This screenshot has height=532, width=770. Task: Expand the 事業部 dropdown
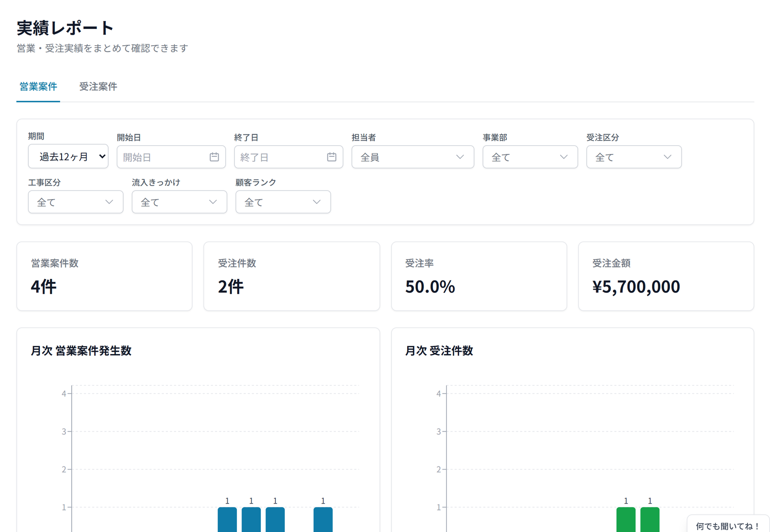click(x=530, y=157)
